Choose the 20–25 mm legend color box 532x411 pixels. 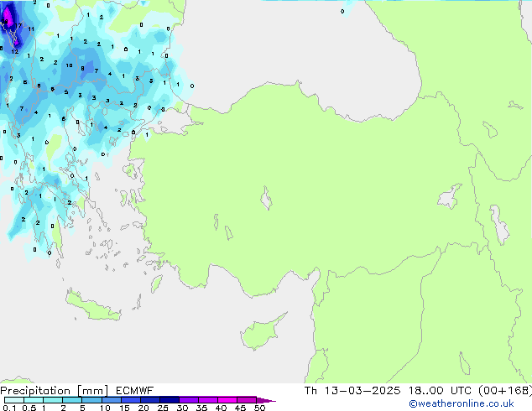pos(149,400)
